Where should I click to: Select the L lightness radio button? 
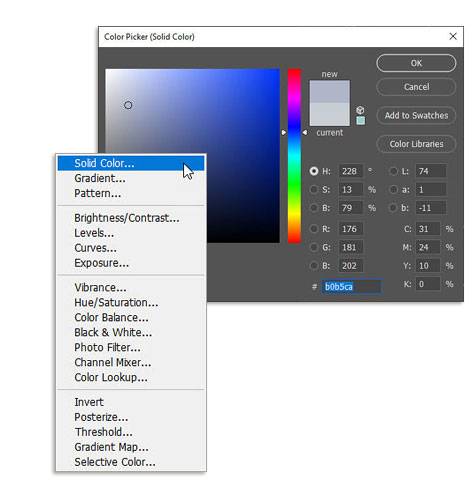click(x=393, y=171)
